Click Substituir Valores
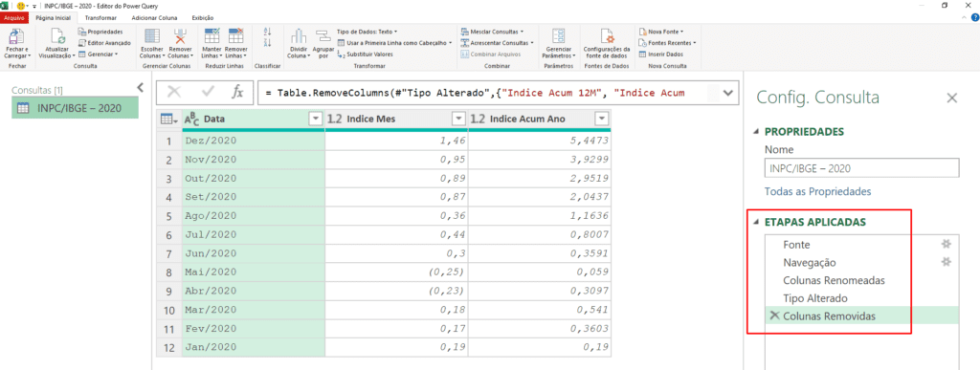 pos(365,54)
